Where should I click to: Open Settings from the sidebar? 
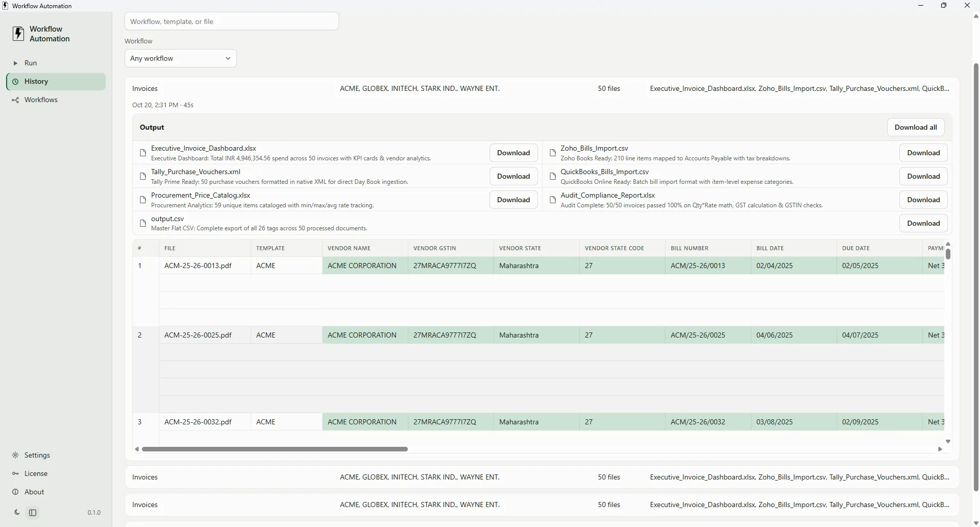56,455
